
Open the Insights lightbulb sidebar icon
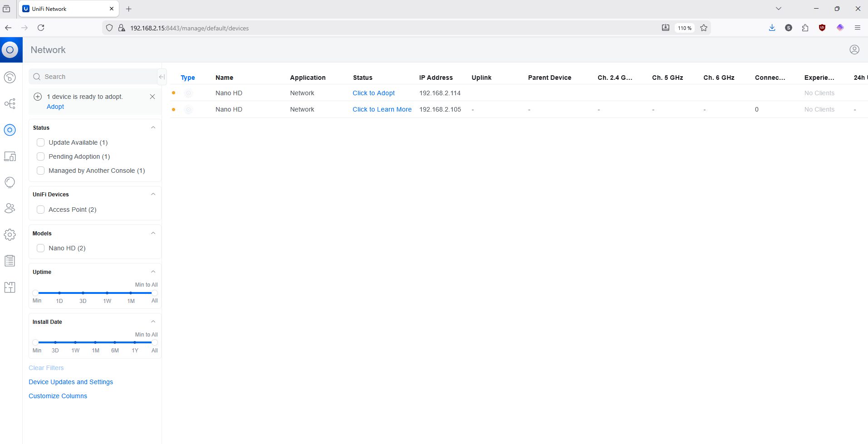coord(10,182)
